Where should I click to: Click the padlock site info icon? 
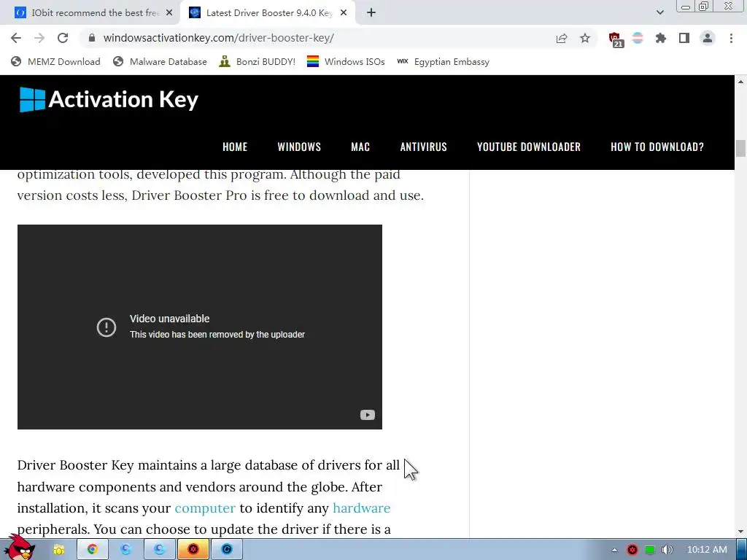pyautogui.click(x=92, y=38)
